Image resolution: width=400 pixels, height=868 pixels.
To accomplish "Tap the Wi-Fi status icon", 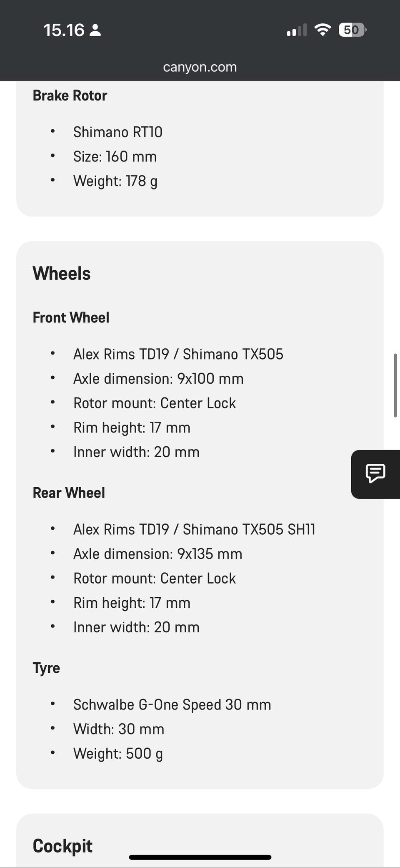I will point(322,30).
